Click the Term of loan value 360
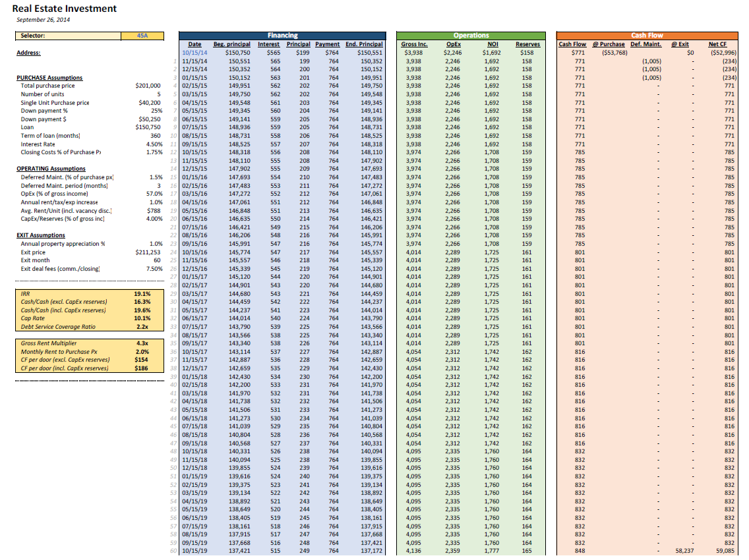749x560 pixels. [x=156, y=136]
